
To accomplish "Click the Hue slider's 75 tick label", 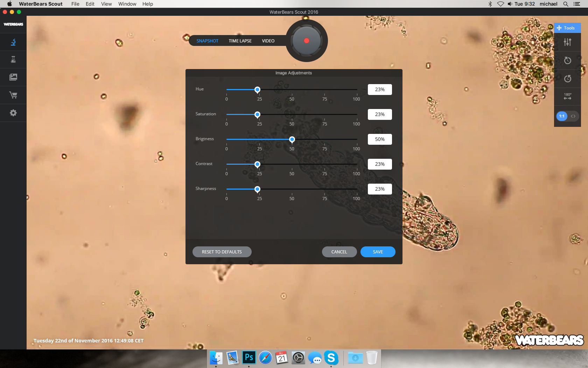I will click(325, 99).
